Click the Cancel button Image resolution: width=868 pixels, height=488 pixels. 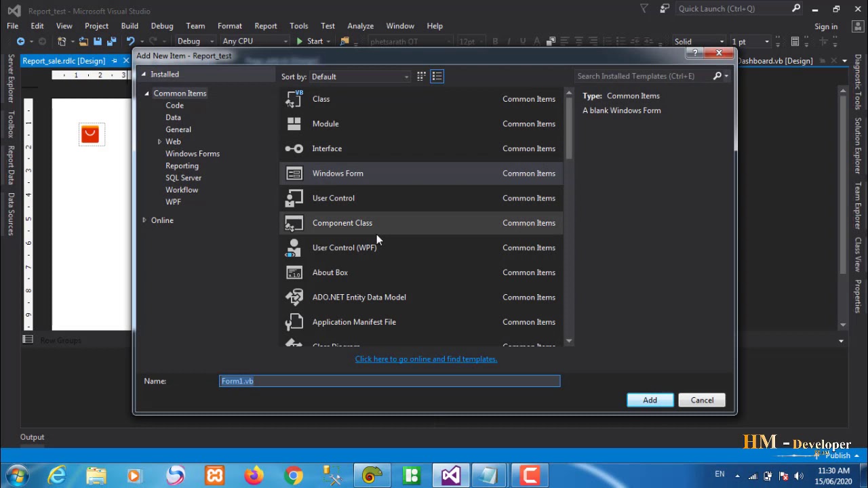tap(702, 400)
